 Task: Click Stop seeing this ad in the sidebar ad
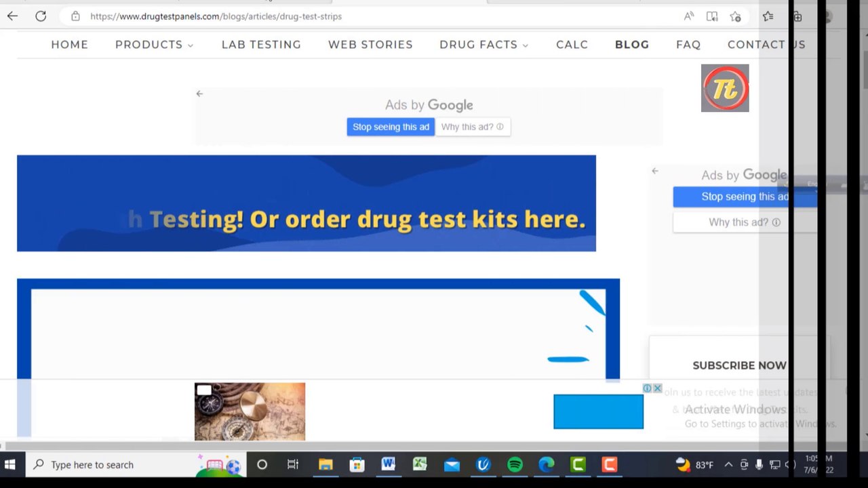pyautogui.click(x=745, y=197)
